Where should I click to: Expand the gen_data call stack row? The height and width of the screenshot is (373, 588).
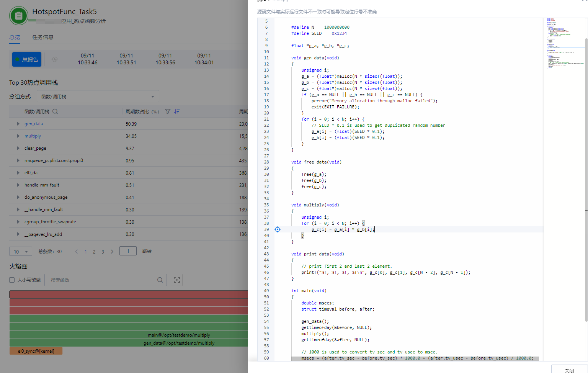18,124
